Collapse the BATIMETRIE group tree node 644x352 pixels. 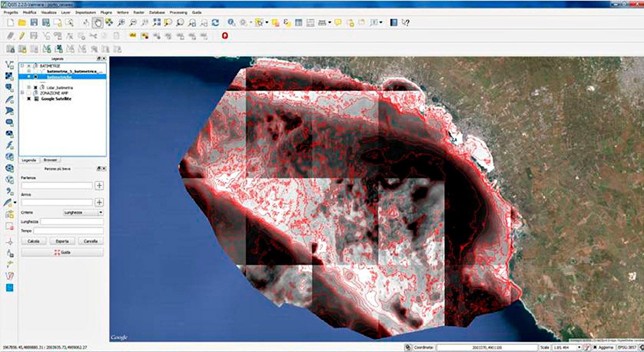tap(22, 66)
